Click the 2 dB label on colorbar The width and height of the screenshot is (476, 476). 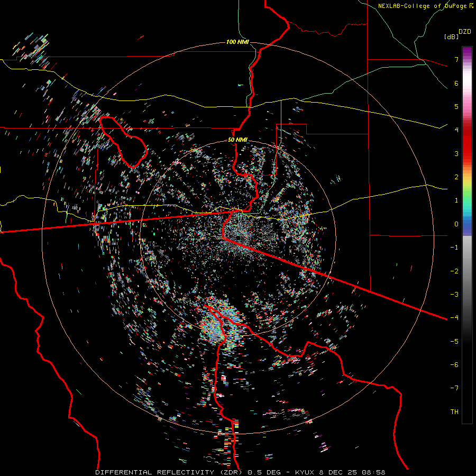point(456,177)
